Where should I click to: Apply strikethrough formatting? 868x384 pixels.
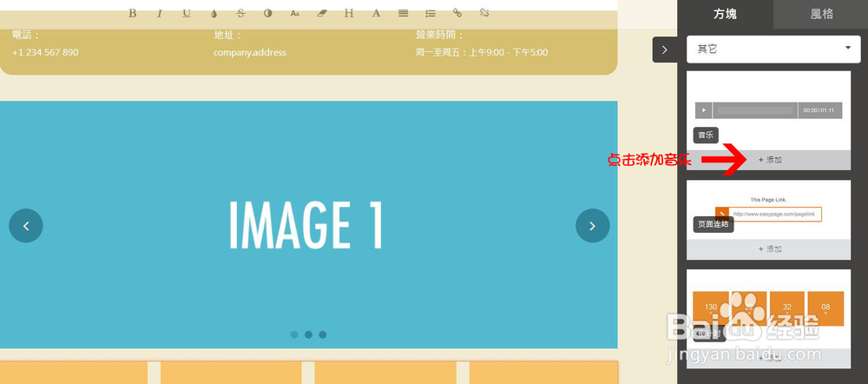(x=240, y=13)
